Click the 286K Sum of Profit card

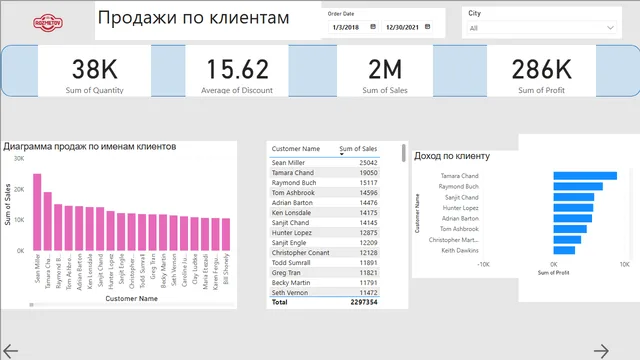pyautogui.click(x=542, y=71)
